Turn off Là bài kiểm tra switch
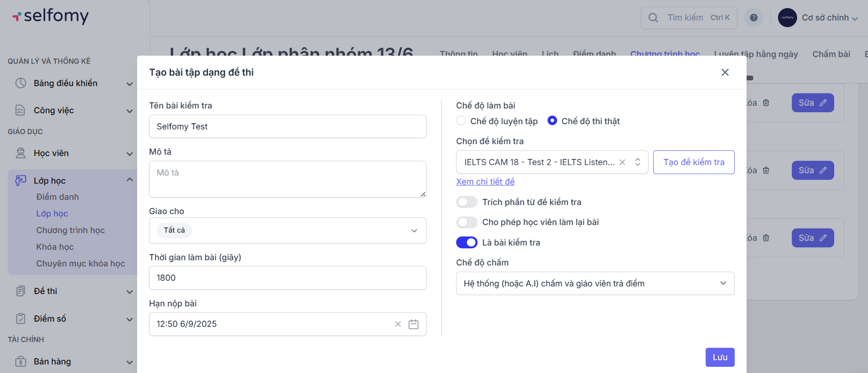Image resolution: width=868 pixels, height=373 pixels. tap(467, 243)
